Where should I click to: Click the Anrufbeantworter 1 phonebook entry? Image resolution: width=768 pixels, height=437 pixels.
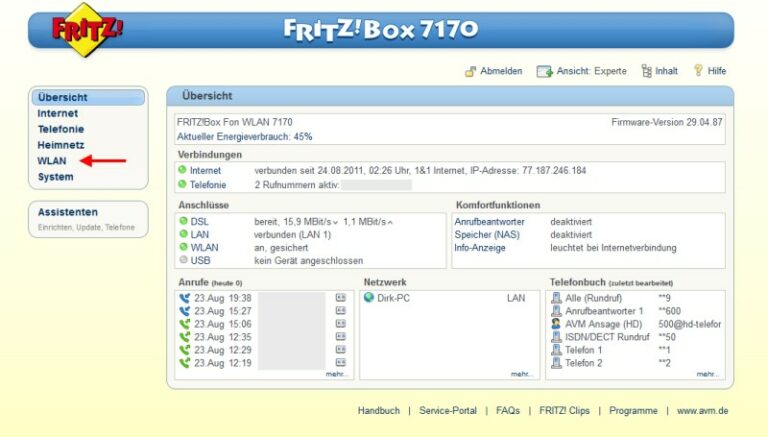point(604,311)
